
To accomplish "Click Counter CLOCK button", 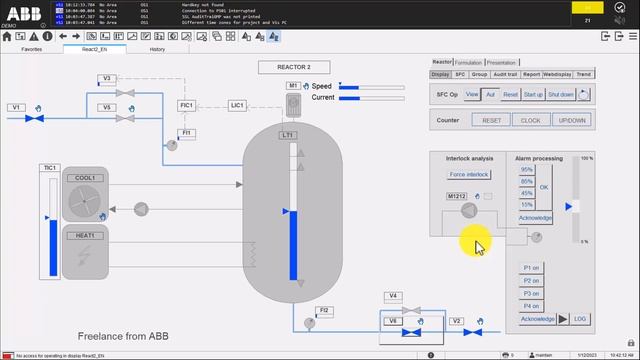I will [531, 120].
